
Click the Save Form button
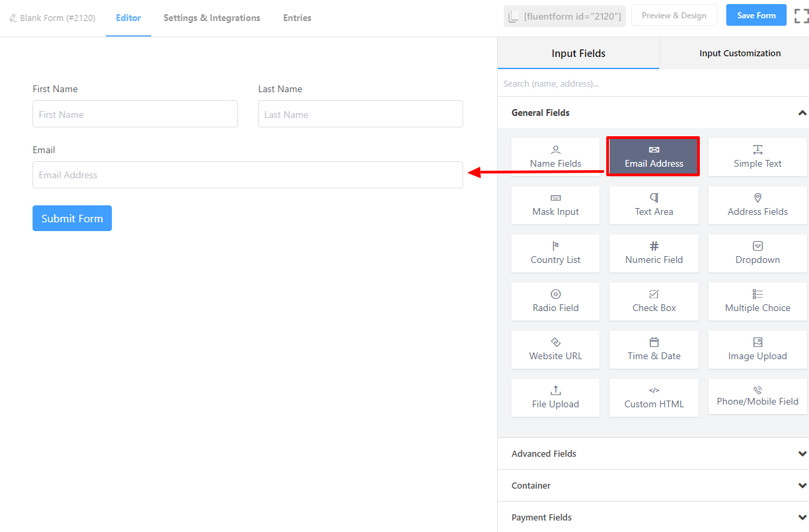pyautogui.click(x=756, y=16)
